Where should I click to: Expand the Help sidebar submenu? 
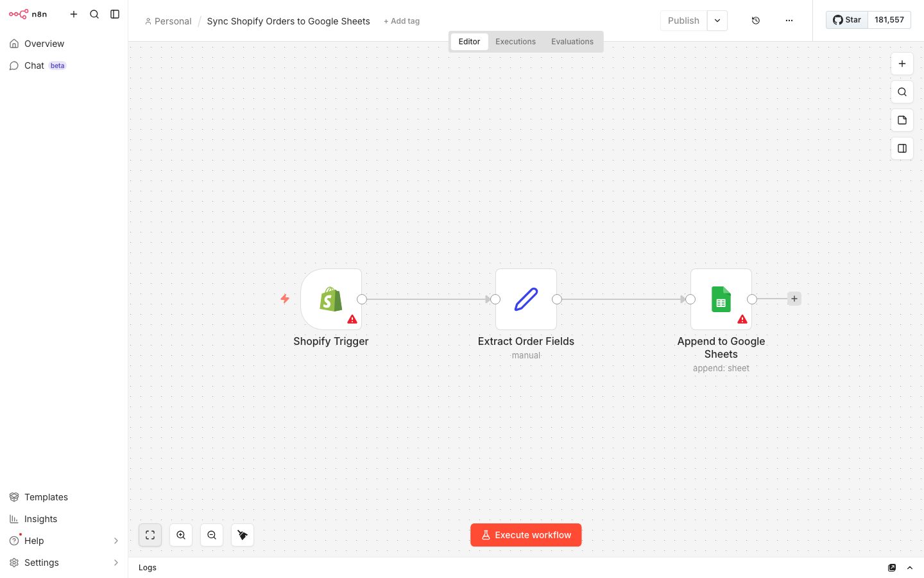(x=116, y=540)
